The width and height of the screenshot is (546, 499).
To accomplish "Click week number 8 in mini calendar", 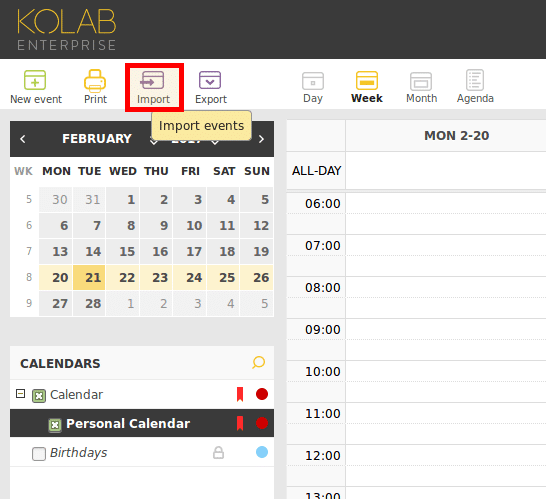I will [x=29, y=278].
